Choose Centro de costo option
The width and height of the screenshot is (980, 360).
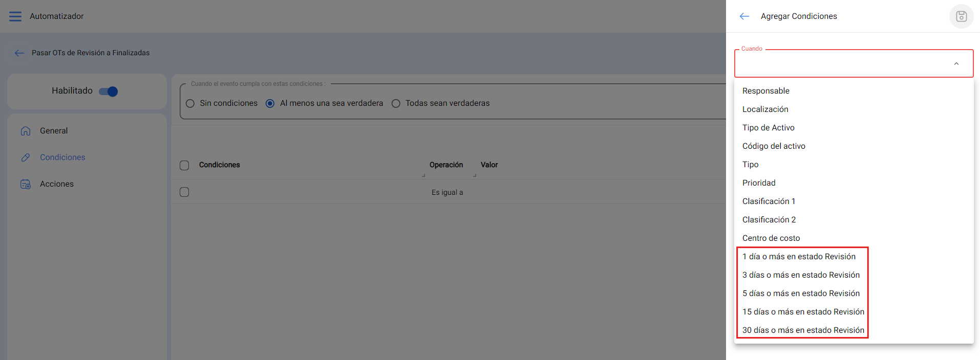point(771,238)
